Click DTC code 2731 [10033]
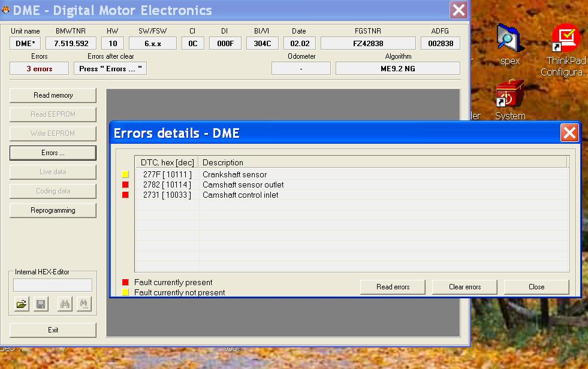The image size is (588, 369). (167, 195)
